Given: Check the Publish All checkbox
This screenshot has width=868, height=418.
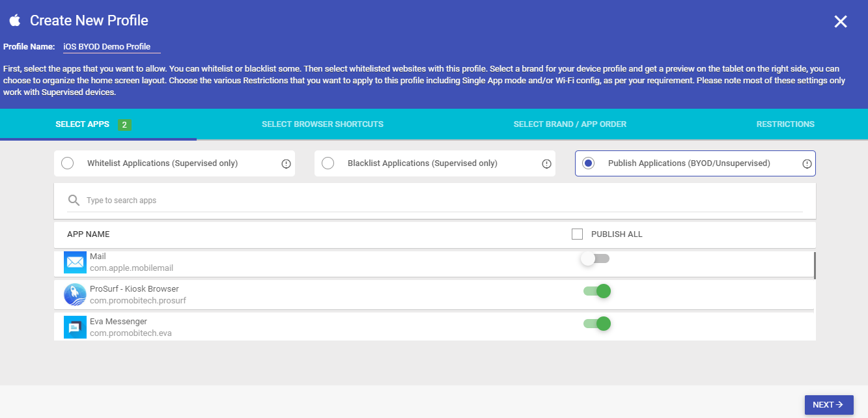Looking at the screenshot, I should [577, 234].
